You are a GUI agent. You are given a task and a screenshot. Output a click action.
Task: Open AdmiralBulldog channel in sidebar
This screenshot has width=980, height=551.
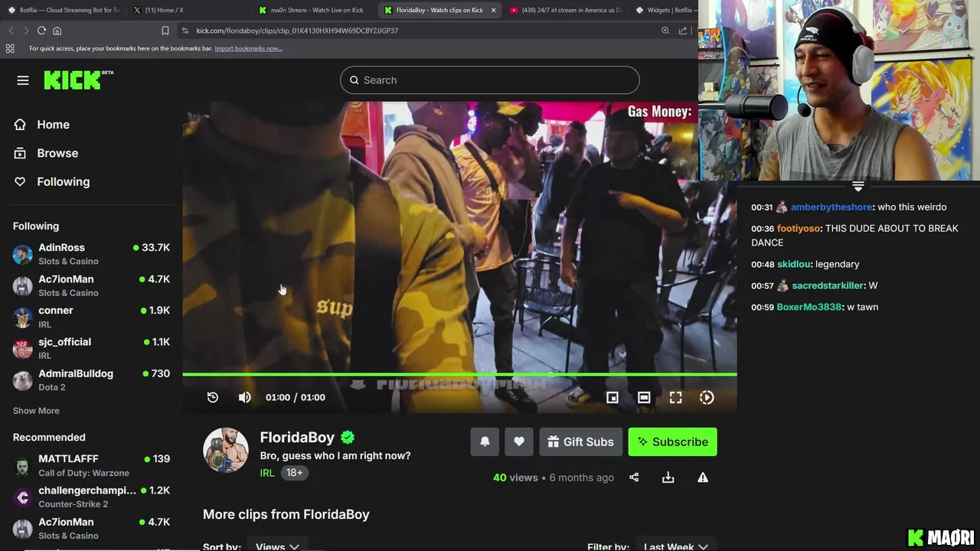(91, 380)
